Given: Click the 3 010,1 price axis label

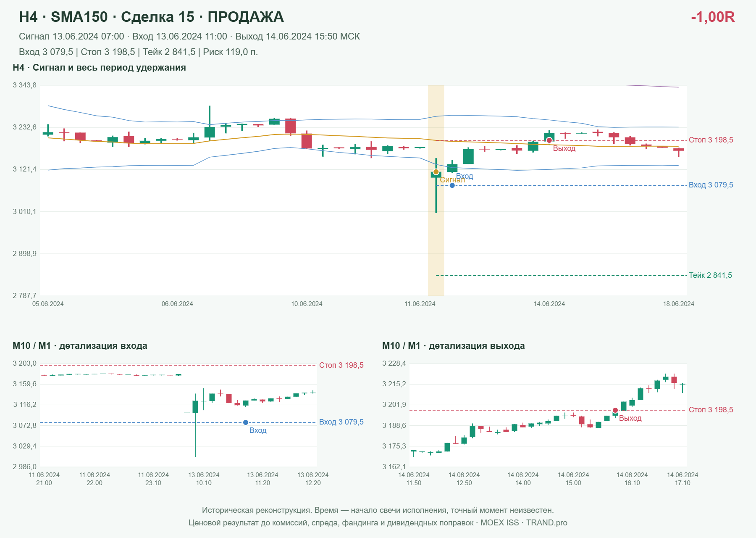Looking at the screenshot, I should tap(24, 211).
